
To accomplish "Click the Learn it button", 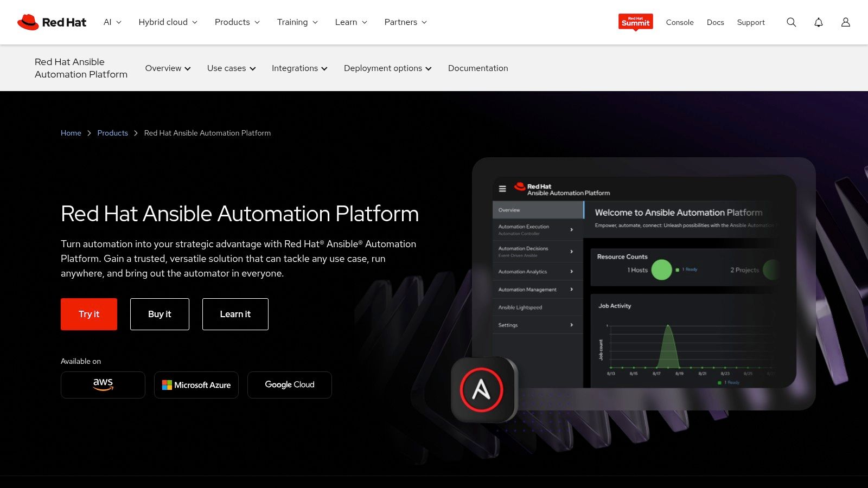I will click(x=235, y=314).
